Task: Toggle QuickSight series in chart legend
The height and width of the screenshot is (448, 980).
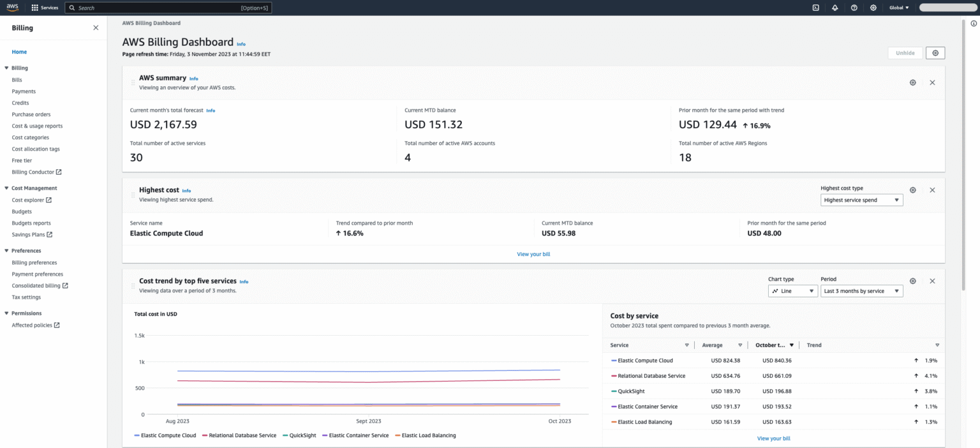Action: pos(299,435)
